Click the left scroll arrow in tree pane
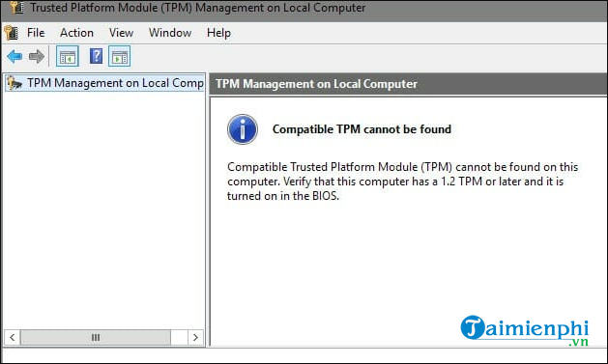Image resolution: width=608 pixels, height=364 pixels. tap(13, 337)
